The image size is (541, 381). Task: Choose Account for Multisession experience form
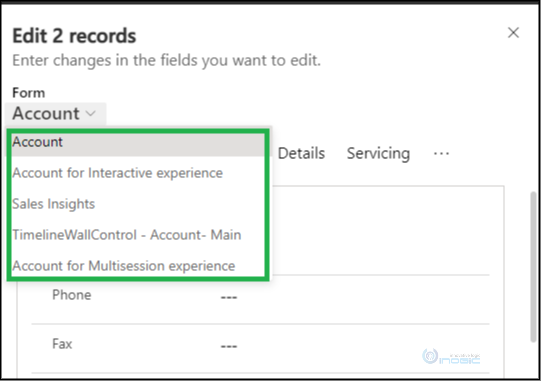tap(124, 266)
